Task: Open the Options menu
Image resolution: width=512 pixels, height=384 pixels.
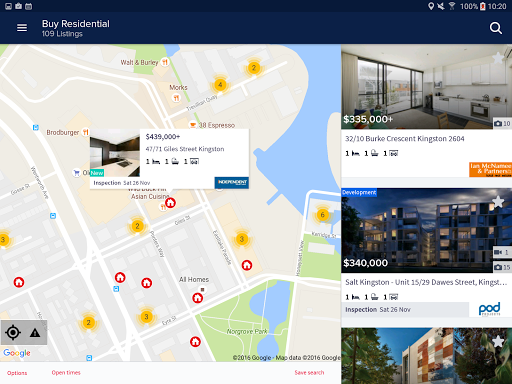Action: pyautogui.click(x=17, y=373)
